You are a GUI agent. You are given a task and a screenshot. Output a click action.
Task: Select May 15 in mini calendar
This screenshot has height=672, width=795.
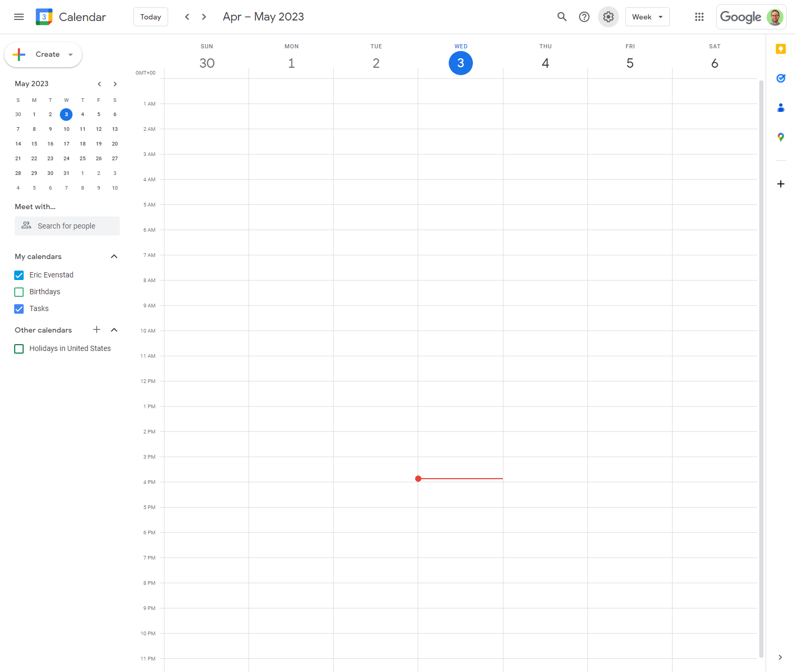pyautogui.click(x=34, y=144)
